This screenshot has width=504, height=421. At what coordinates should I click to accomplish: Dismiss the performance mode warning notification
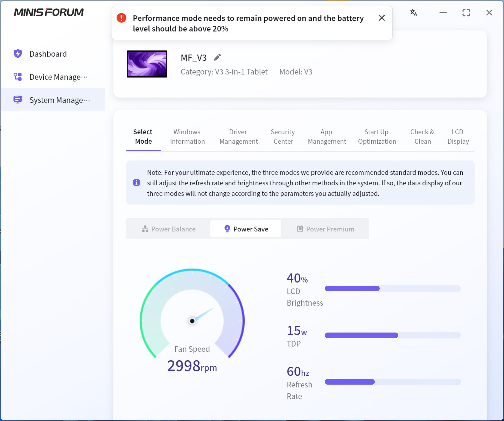(382, 18)
